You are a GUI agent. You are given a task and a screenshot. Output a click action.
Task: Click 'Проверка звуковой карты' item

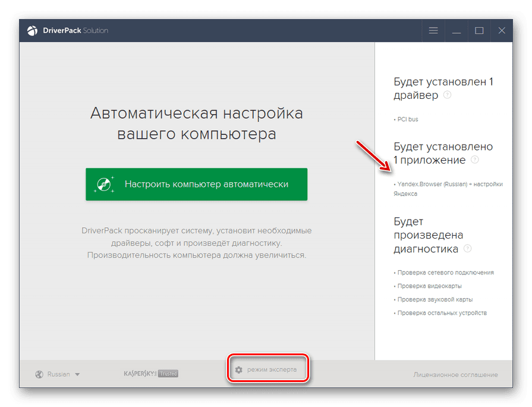(x=433, y=300)
